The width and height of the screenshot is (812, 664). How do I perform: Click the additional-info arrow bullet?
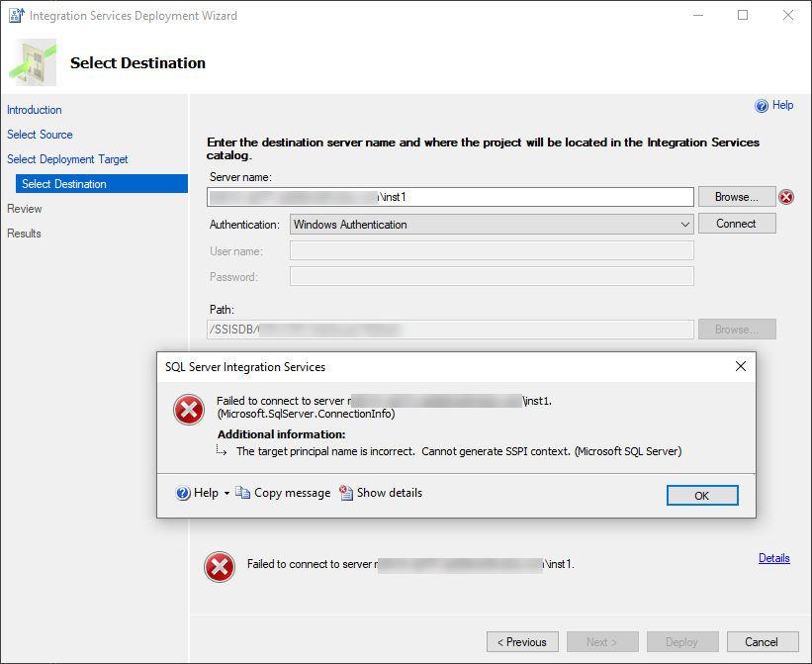coord(222,450)
